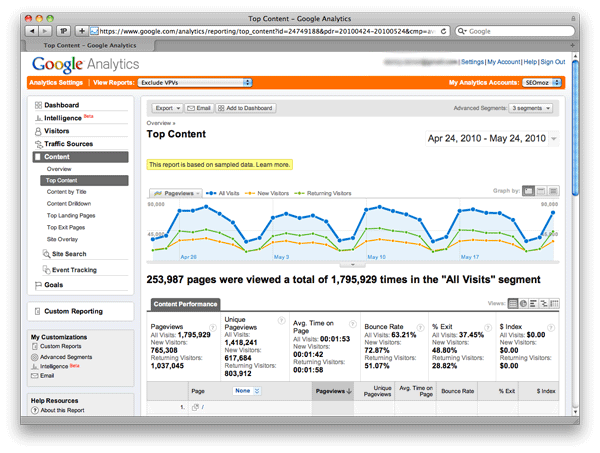This screenshot has width=600, height=453.
Task: Click the Goals flag icon
Action: 38,285
